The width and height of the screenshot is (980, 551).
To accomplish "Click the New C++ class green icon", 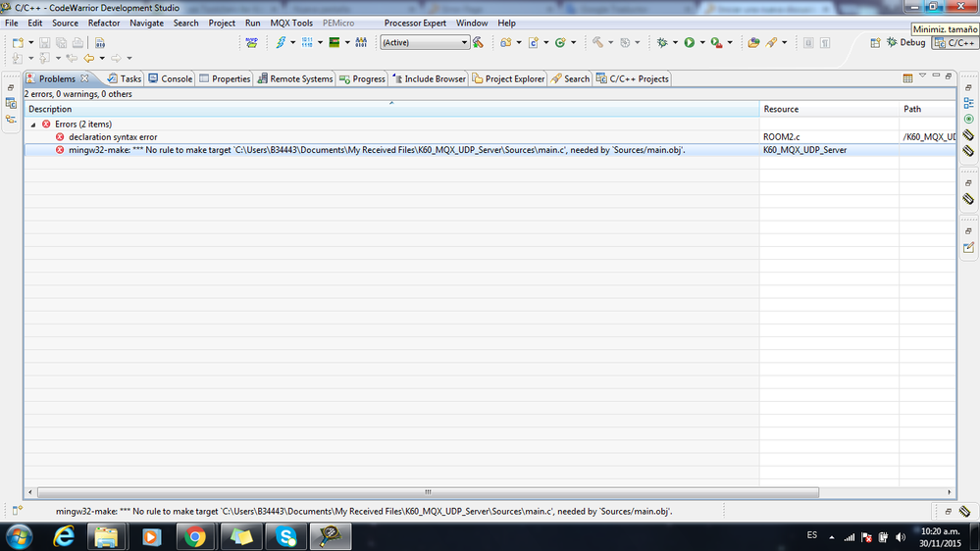I will tap(560, 42).
